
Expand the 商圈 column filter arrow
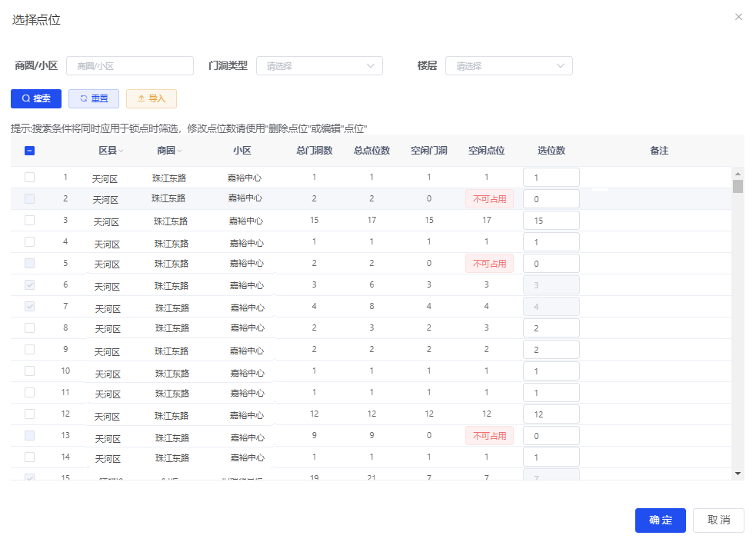coord(180,151)
